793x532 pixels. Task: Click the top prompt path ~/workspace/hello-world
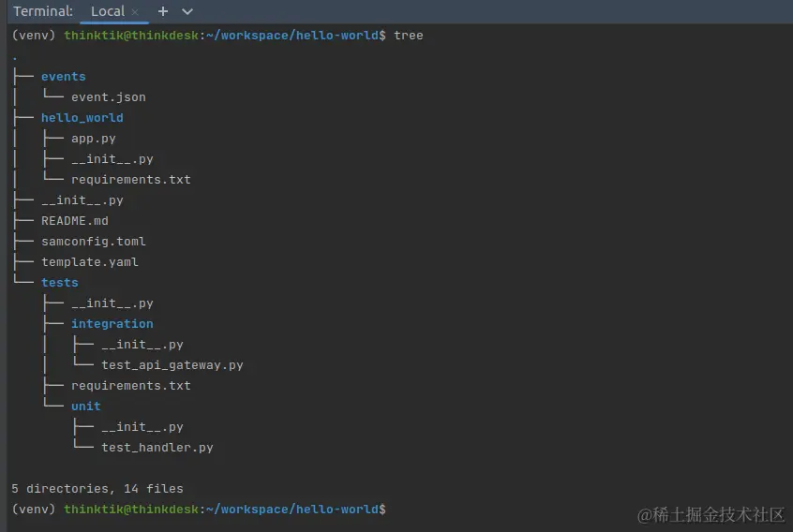(292, 36)
